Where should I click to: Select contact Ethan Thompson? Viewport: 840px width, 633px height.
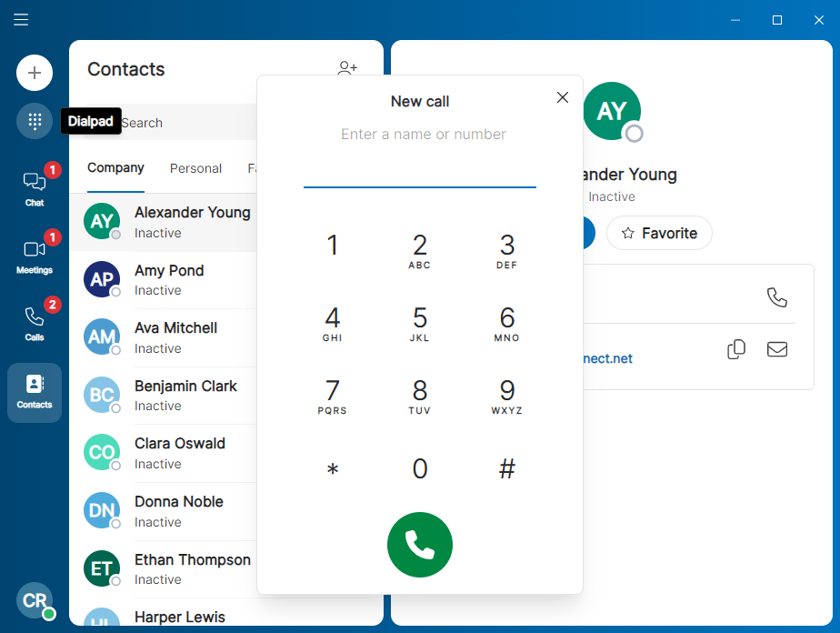tap(164, 569)
